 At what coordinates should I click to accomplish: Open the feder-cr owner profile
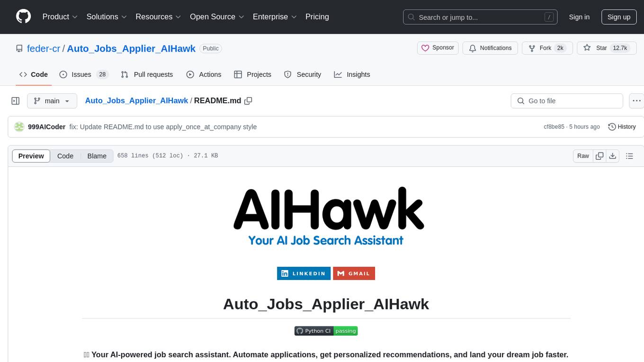coord(44,48)
